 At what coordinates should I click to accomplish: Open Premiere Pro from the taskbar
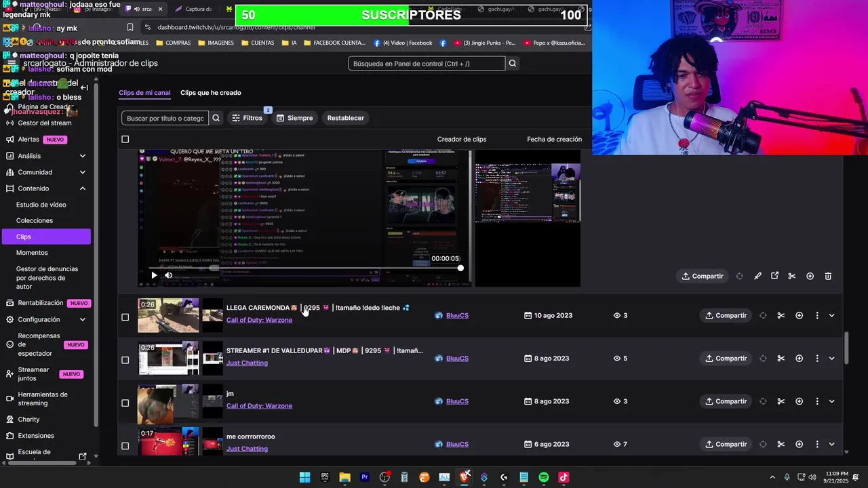(365, 477)
